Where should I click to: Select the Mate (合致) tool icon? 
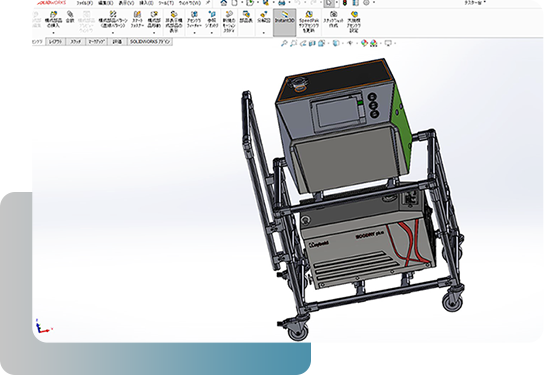coord(70,15)
